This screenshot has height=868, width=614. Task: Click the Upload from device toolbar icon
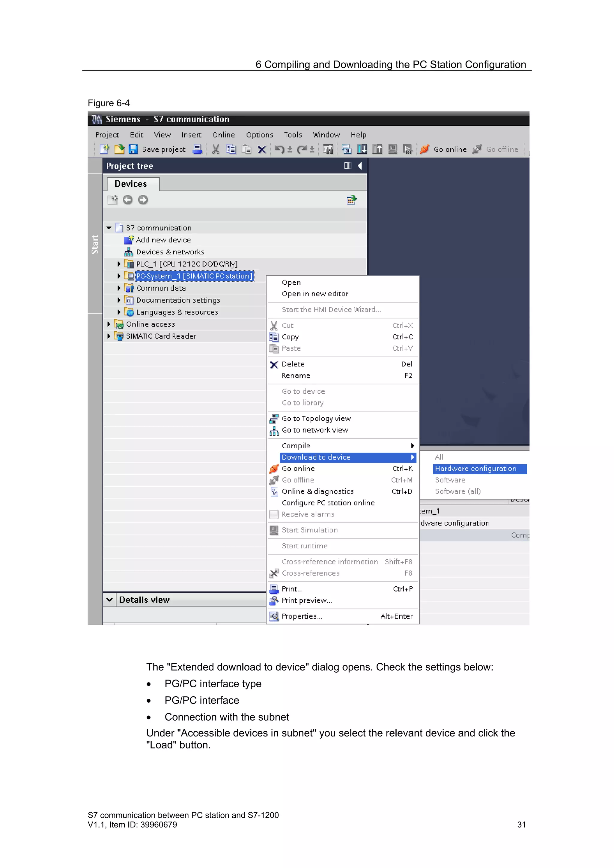click(377, 149)
